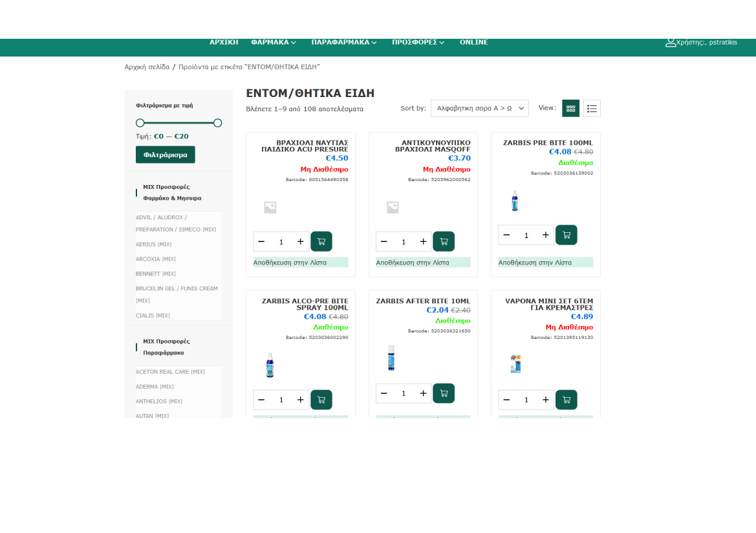
Task: Add ZARBIS PRE BITE 100ML to cart
Action: click(566, 235)
